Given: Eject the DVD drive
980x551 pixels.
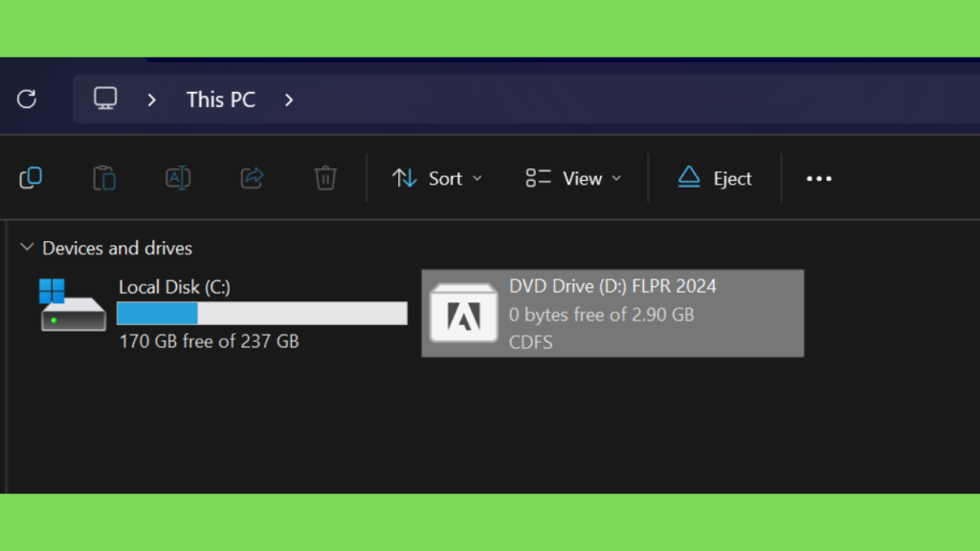Looking at the screenshot, I should coord(714,179).
